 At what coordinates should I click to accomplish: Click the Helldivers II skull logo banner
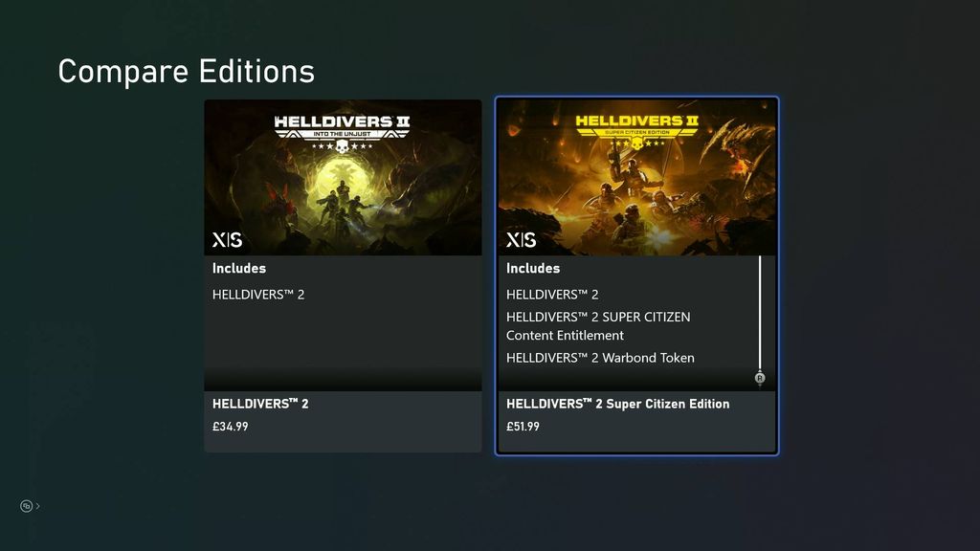click(x=342, y=121)
